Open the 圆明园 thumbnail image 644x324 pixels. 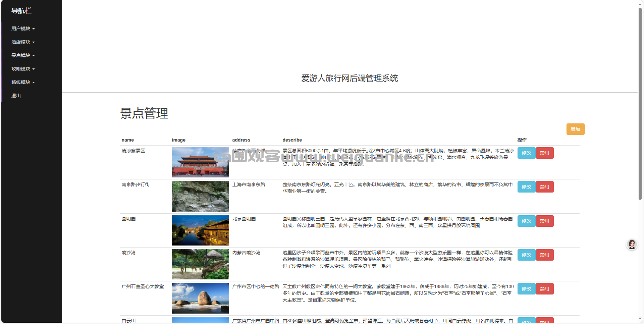(200, 230)
